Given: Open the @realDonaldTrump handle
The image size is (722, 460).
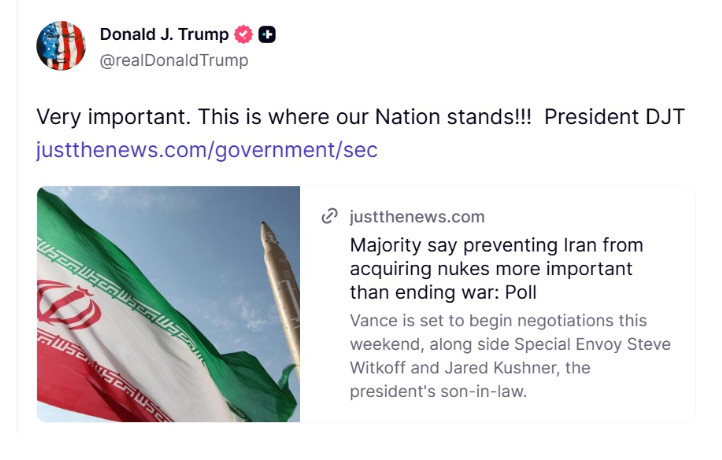Looking at the screenshot, I should [x=174, y=60].
